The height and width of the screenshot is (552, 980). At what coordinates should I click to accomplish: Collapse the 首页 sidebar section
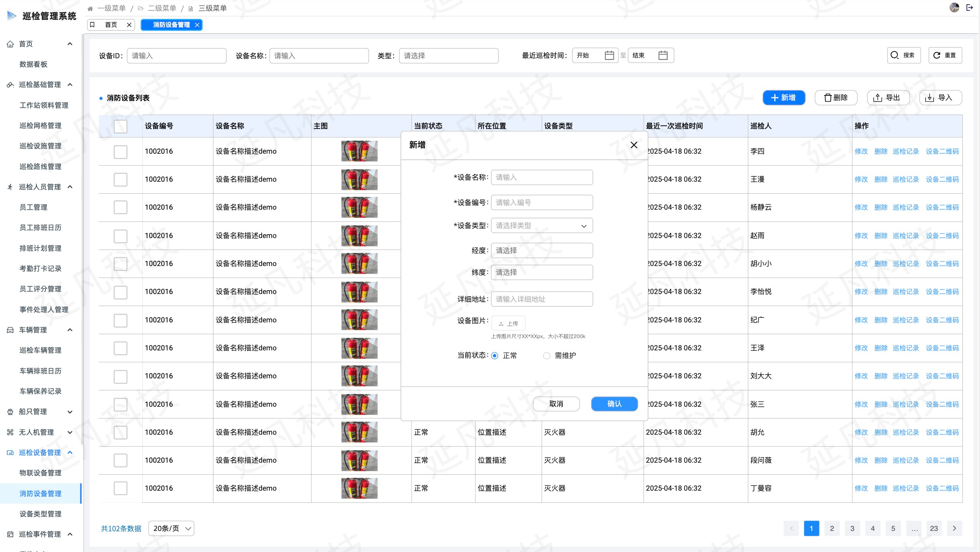coord(70,44)
